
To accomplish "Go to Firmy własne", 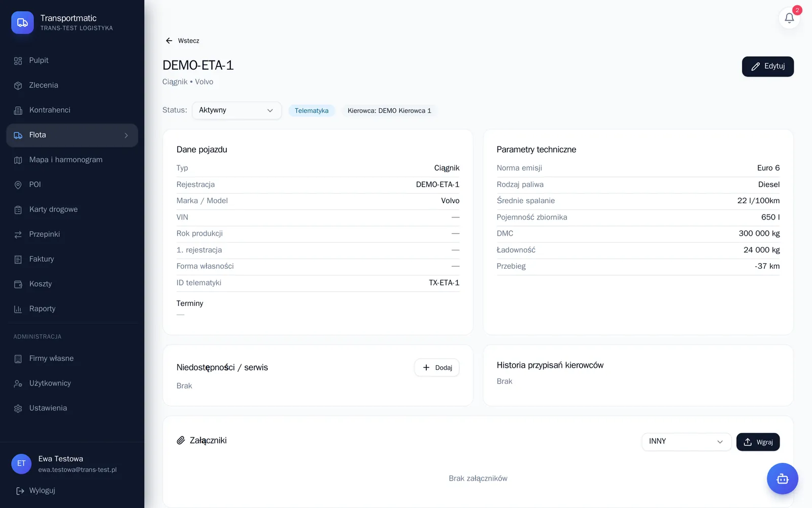I will pyautogui.click(x=72, y=359).
